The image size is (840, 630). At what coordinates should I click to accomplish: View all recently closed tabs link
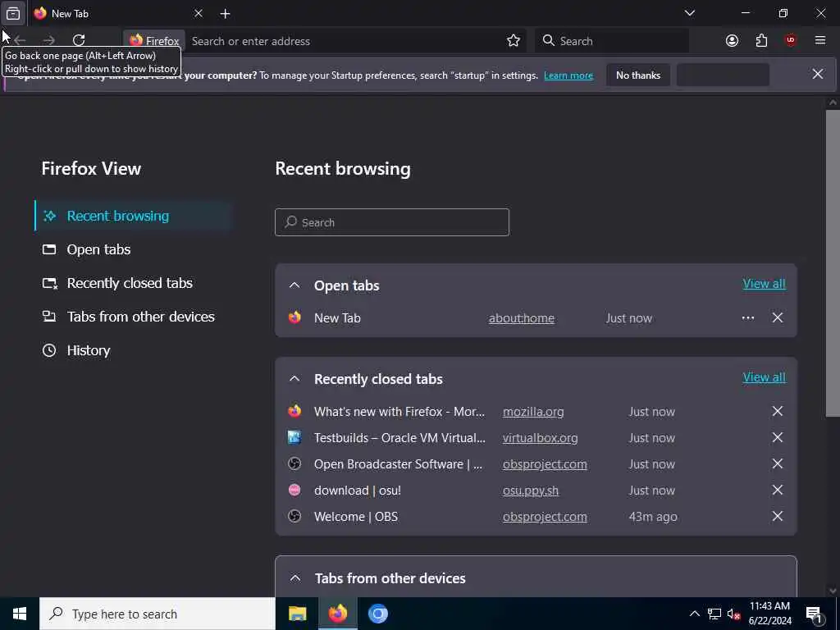[x=764, y=377]
